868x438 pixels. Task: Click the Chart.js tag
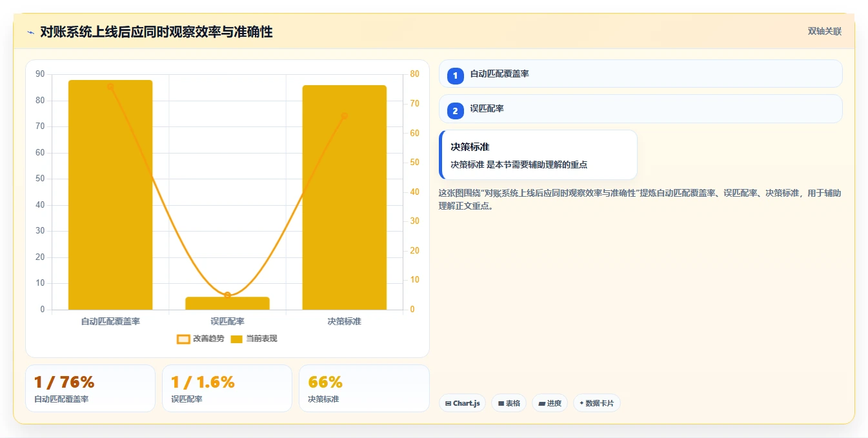(463, 403)
